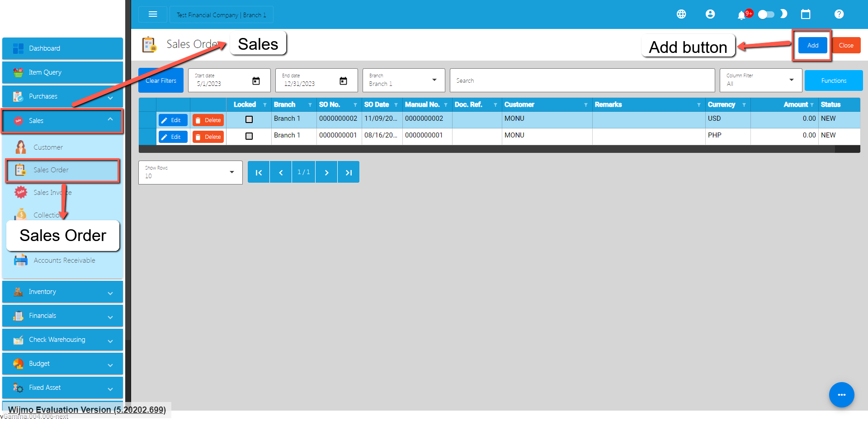Check Locked box for SO 0000000001
This screenshot has height=421, width=868.
[x=249, y=136]
